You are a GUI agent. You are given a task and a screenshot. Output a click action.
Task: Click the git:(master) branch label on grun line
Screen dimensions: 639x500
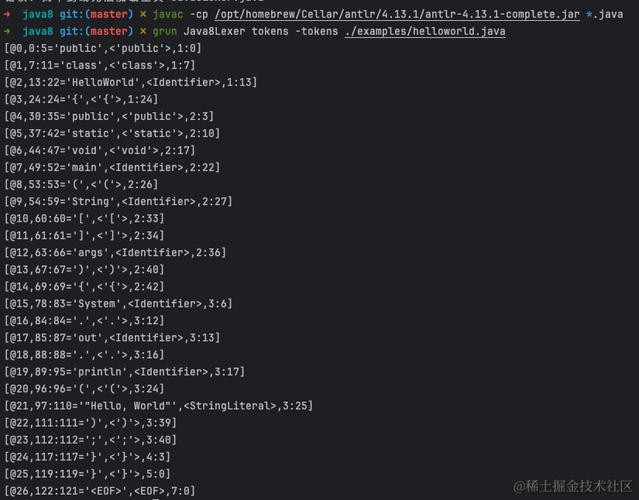tap(96, 31)
